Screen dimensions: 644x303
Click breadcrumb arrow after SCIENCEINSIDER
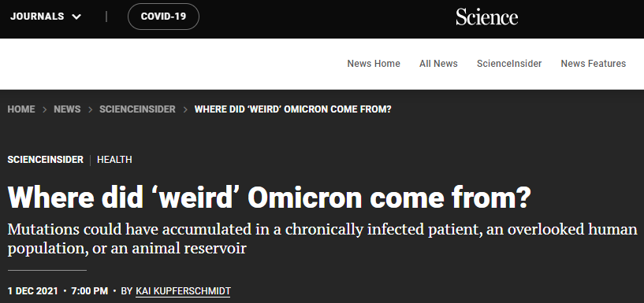(x=185, y=109)
